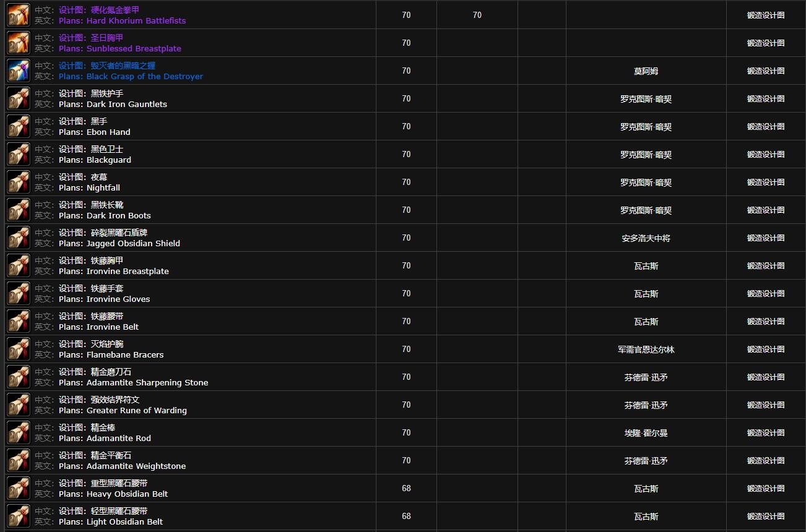Click the Flamebane Bracers scroll icon
Screen dimensions: 806x532
(x=19, y=349)
